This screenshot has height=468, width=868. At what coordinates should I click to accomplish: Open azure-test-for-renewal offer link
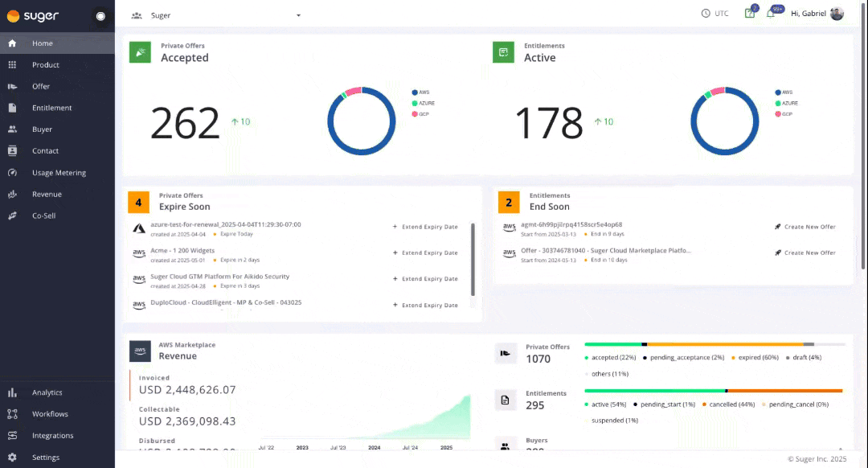coord(226,224)
